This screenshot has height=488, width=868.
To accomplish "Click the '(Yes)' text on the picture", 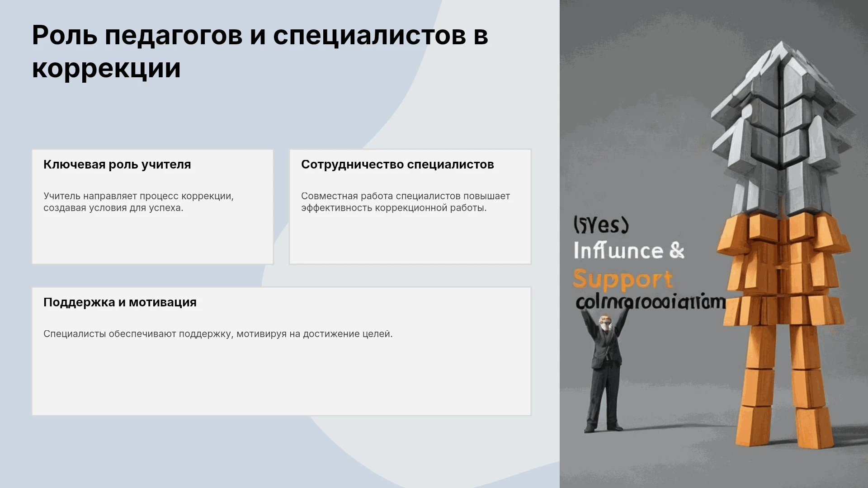I will [x=601, y=225].
